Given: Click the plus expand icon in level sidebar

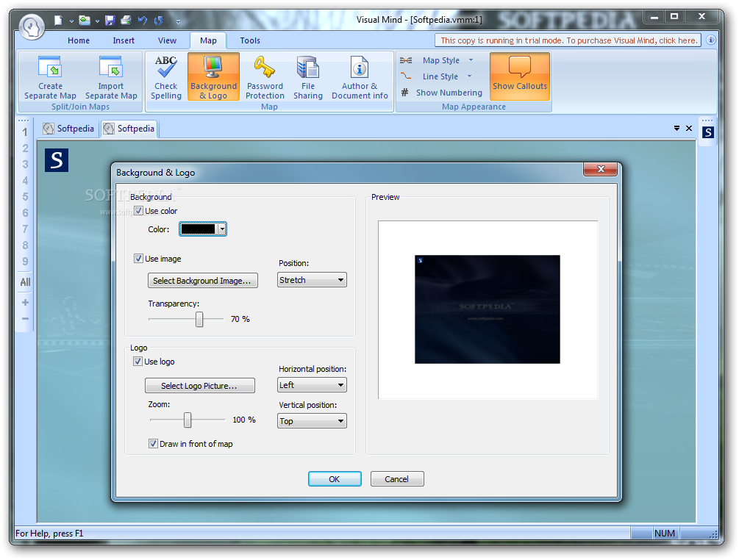Looking at the screenshot, I should [x=26, y=302].
